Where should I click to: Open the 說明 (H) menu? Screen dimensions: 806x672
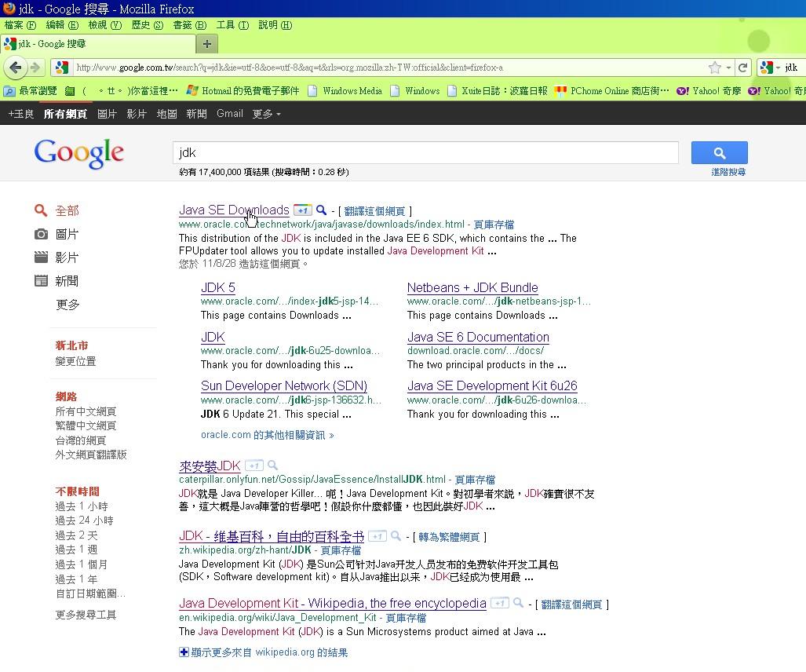(275, 25)
